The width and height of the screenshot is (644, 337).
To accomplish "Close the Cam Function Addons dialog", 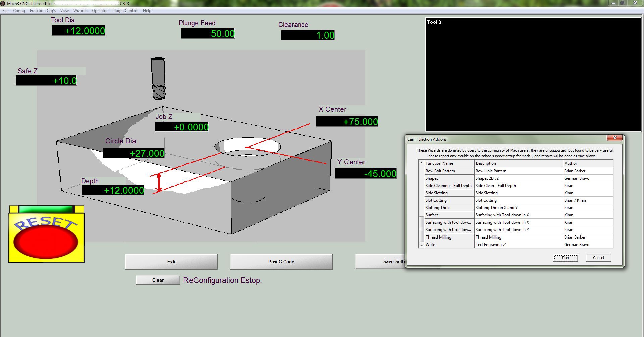I will click(614, 138).
